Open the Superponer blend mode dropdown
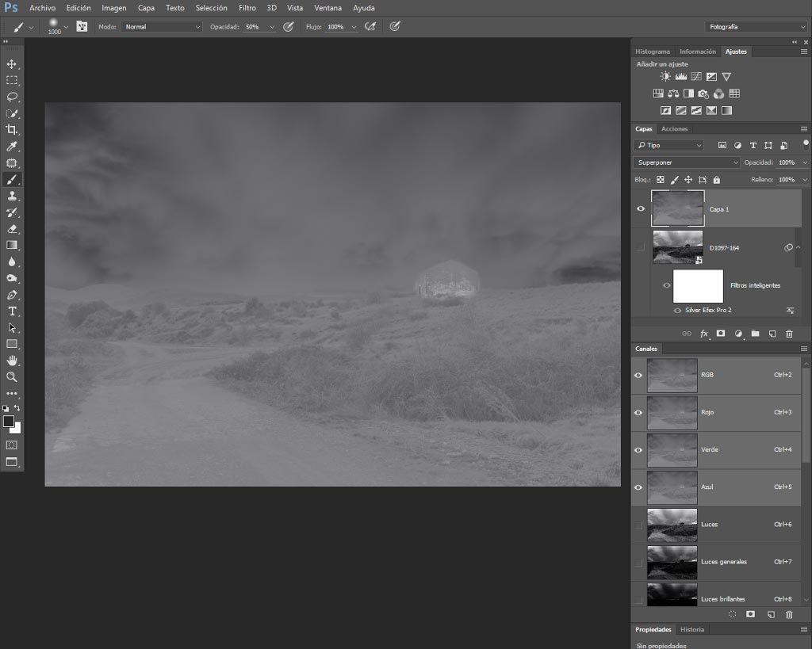 click(686, 162)
